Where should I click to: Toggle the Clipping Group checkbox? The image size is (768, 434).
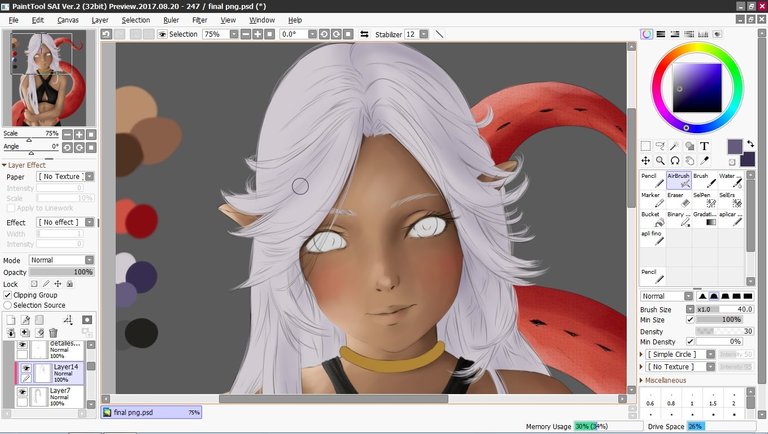[x=7, y=295]
